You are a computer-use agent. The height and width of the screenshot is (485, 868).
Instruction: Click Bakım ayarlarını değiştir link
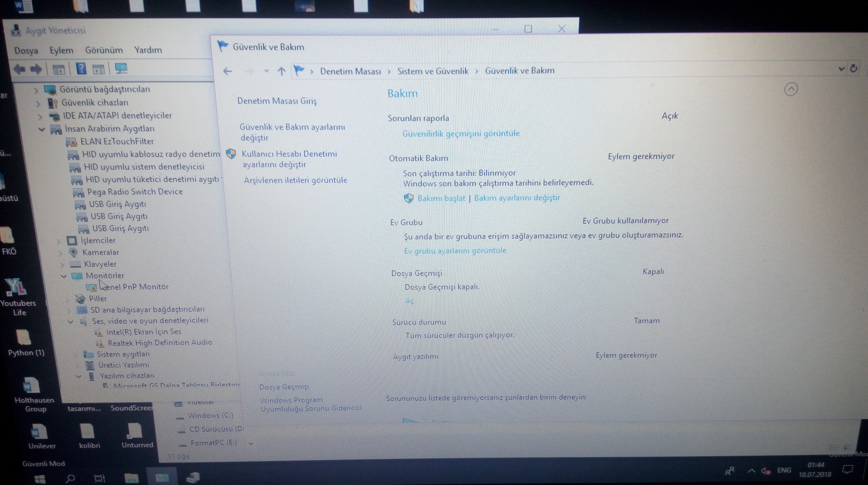(517, 198)
